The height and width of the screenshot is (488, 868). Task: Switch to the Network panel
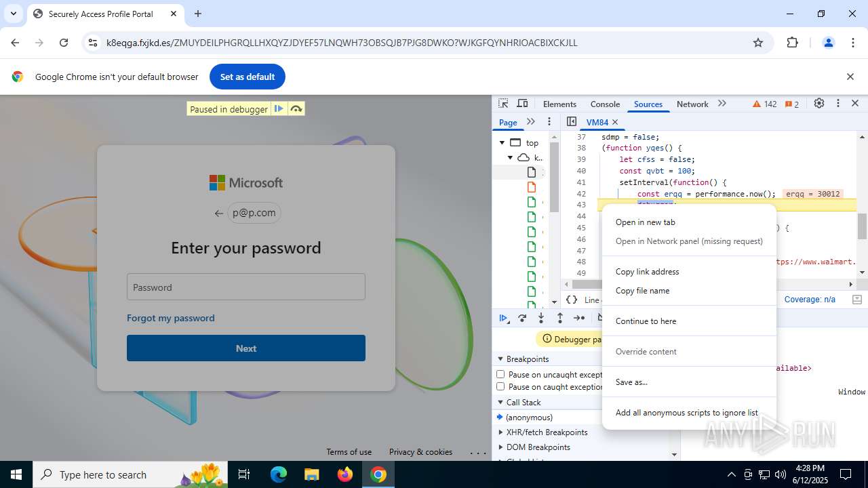pos(692,104)
